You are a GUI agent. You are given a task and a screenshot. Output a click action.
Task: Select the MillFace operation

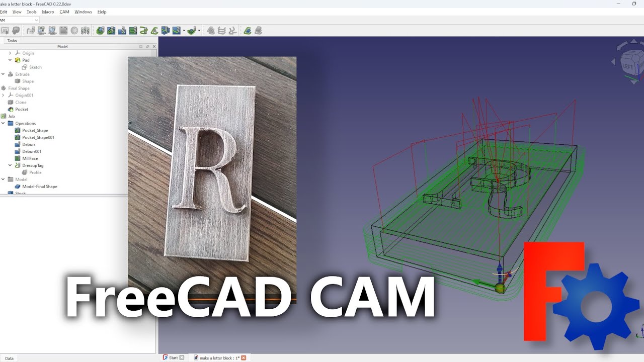30,158
